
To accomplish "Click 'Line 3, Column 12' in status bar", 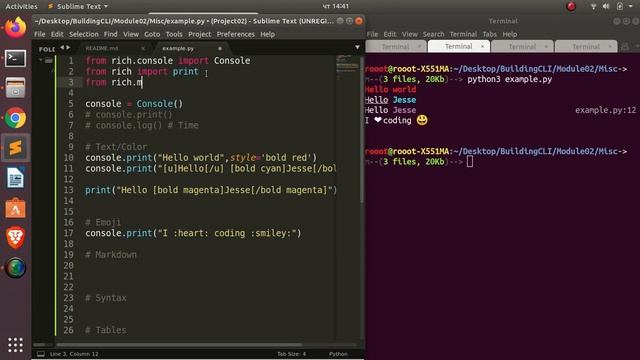I will click(x=74, y=354).
